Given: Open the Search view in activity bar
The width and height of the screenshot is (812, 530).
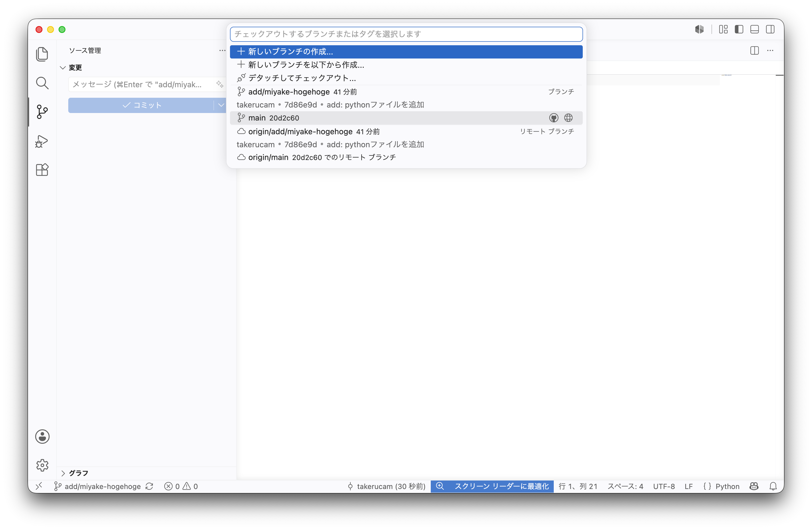Looking at the screenshot, I should coord(42,83).
